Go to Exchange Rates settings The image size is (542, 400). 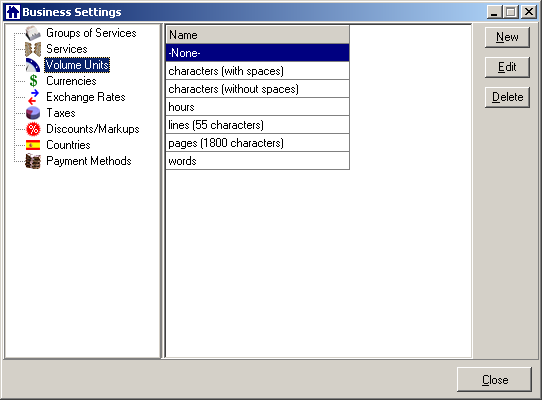[x=86, y=97]
